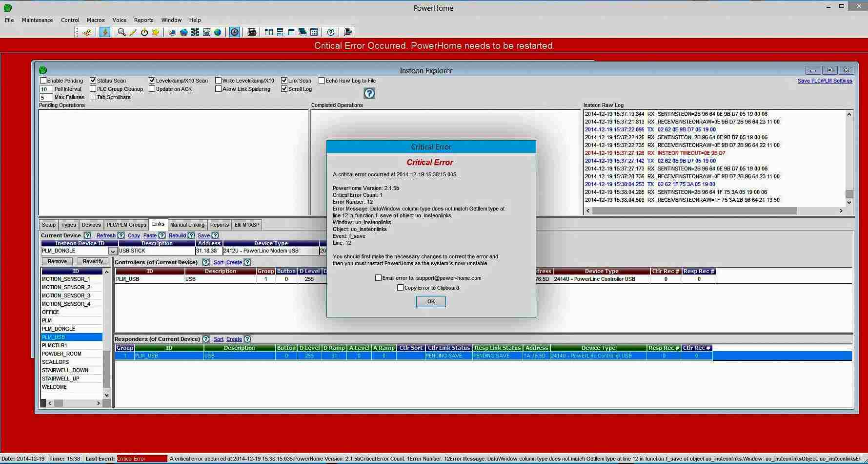Click the blue pentagon toolbar icon
This screenshot has height=464, width=868.
pyautogui.click(x=183, y=32)
